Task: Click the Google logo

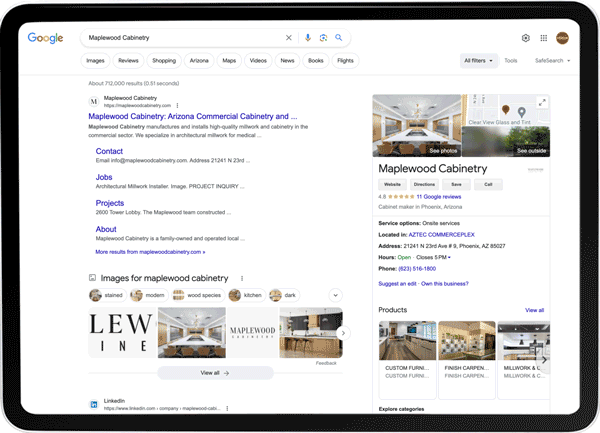Action: (46, 38)
